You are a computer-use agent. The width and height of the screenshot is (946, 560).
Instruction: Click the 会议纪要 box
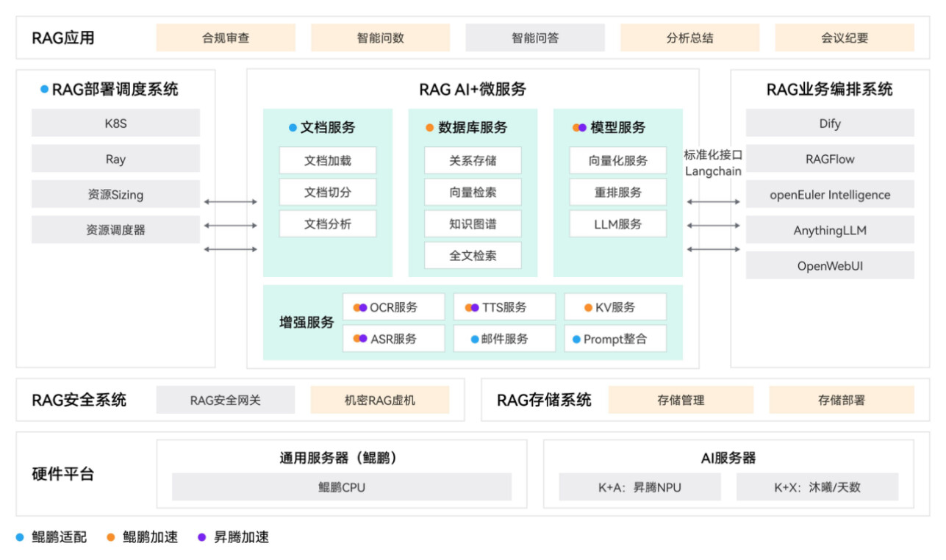pyautogui.click(x=845, y=37)
